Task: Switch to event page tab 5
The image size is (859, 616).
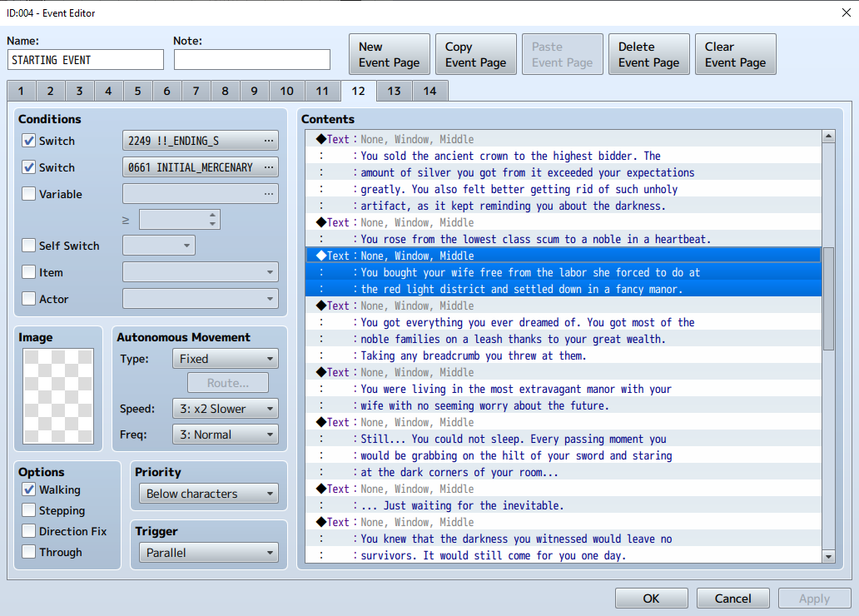Action: click(138, 91)
